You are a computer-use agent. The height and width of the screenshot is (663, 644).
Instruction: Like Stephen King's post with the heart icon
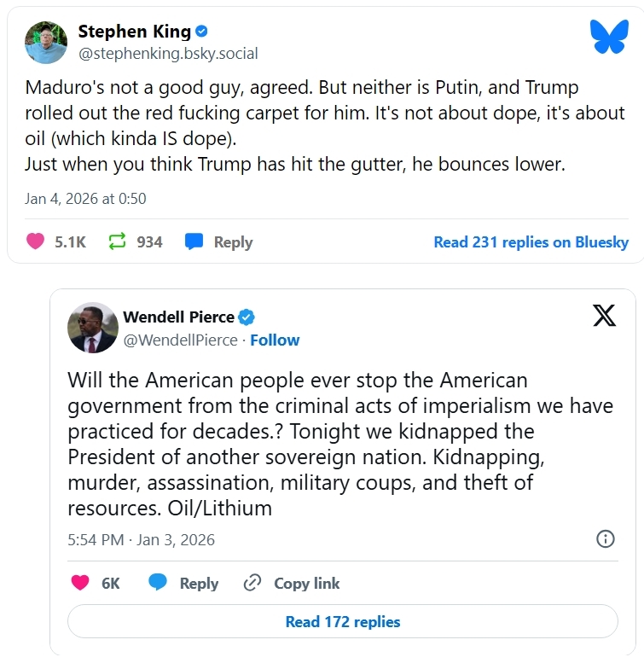point(35,241)
